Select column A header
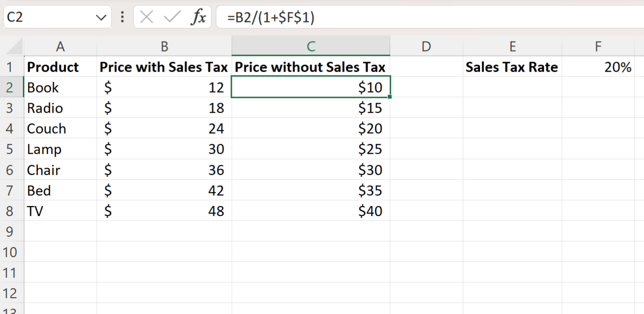Viewport: 644px width, 314px height. click(60, 46)
